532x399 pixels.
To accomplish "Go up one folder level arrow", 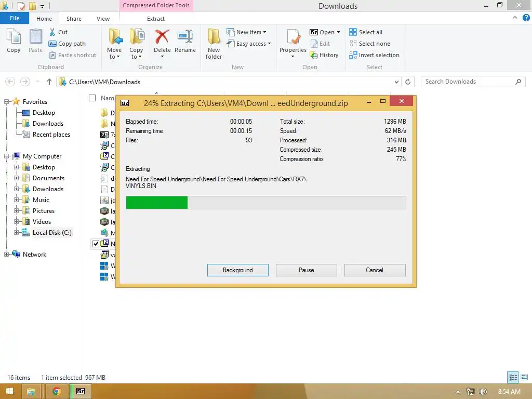I will tap(49, 82).
